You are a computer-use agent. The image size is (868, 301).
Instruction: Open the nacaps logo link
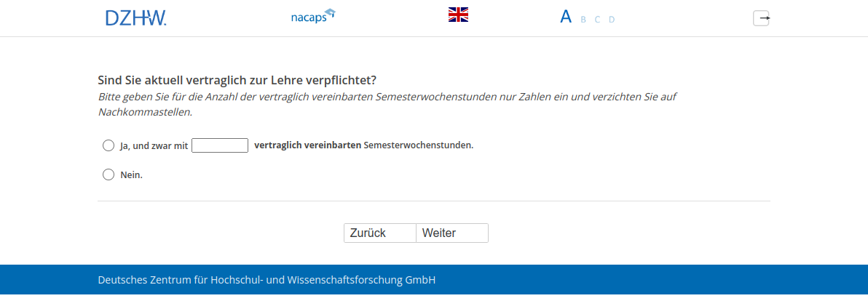coord(312,16)
